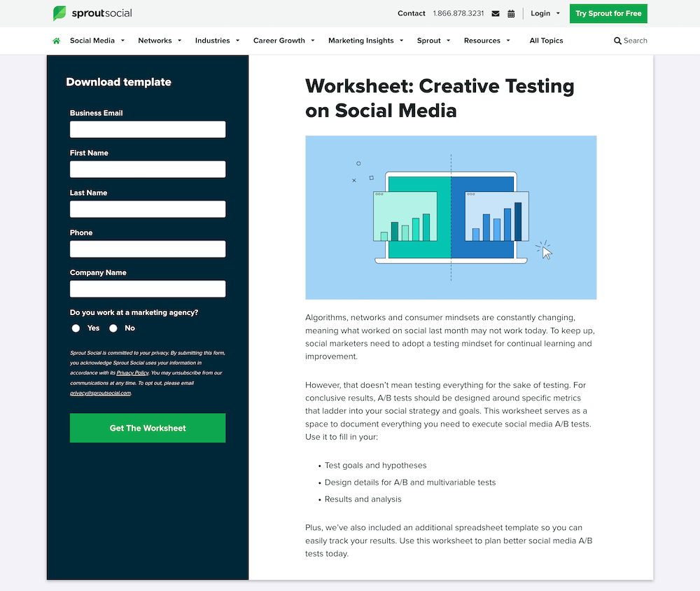Open the Marketing Insights menu

(360, 41)
